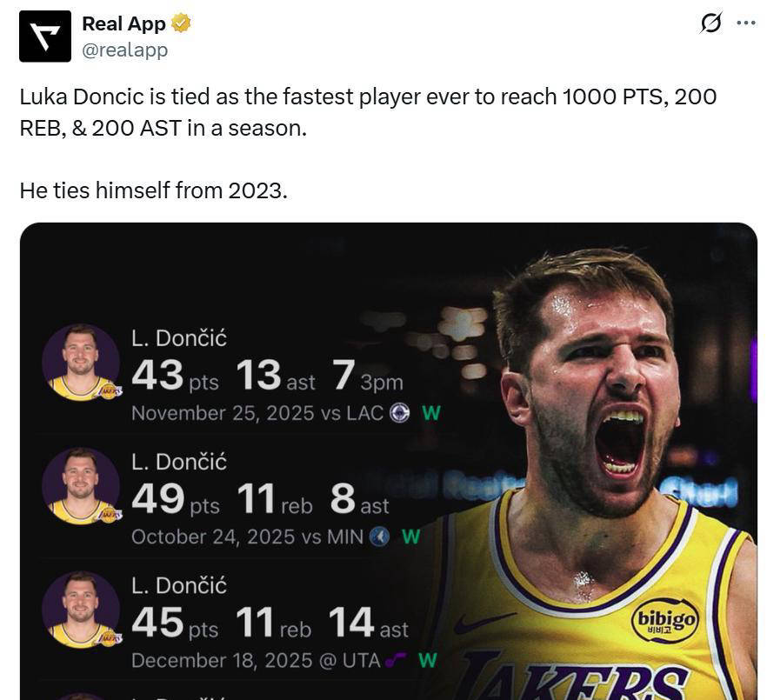Select Dončić headshot beside 49 pts game
767x700 pixels.
point(81,486)
